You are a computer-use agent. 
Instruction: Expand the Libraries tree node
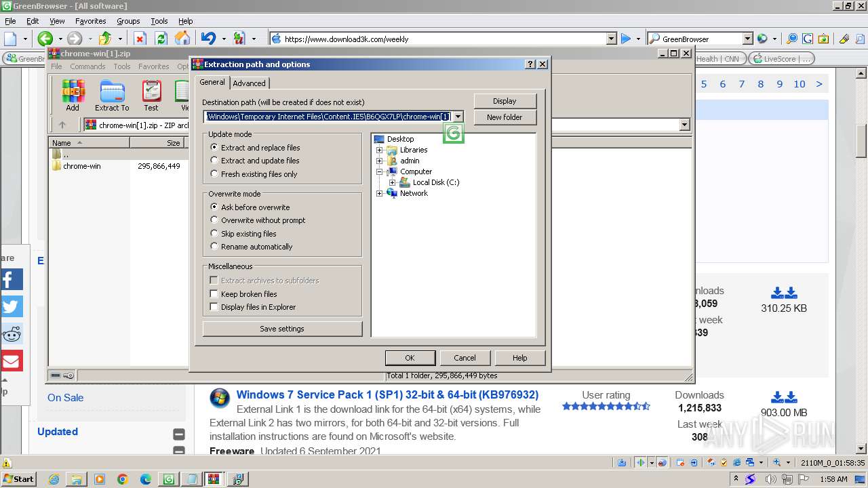[380, 150]
